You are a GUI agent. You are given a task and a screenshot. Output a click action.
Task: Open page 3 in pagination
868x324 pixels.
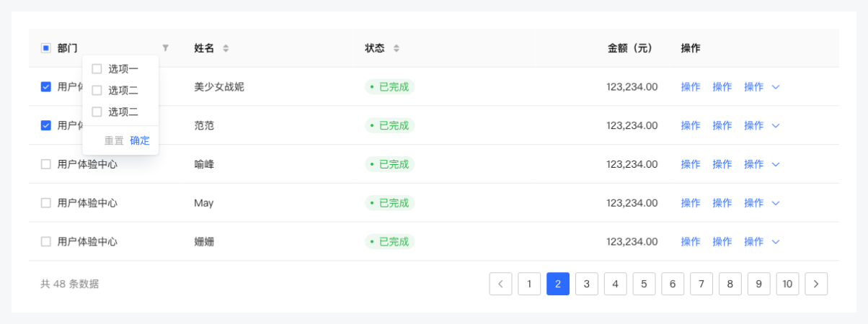(586, 284)
